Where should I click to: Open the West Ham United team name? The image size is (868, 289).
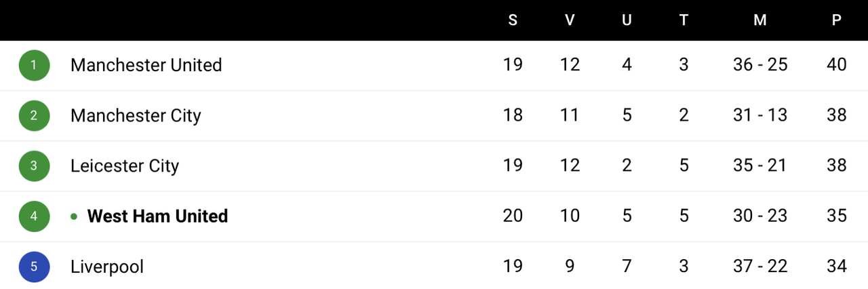(x=157, y=216)
